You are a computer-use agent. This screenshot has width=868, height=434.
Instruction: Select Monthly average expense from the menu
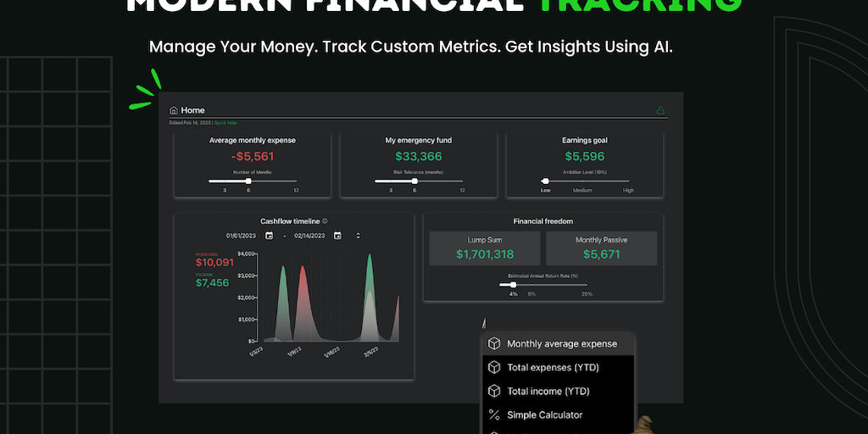pyautogui.click(x=562, y=344)
